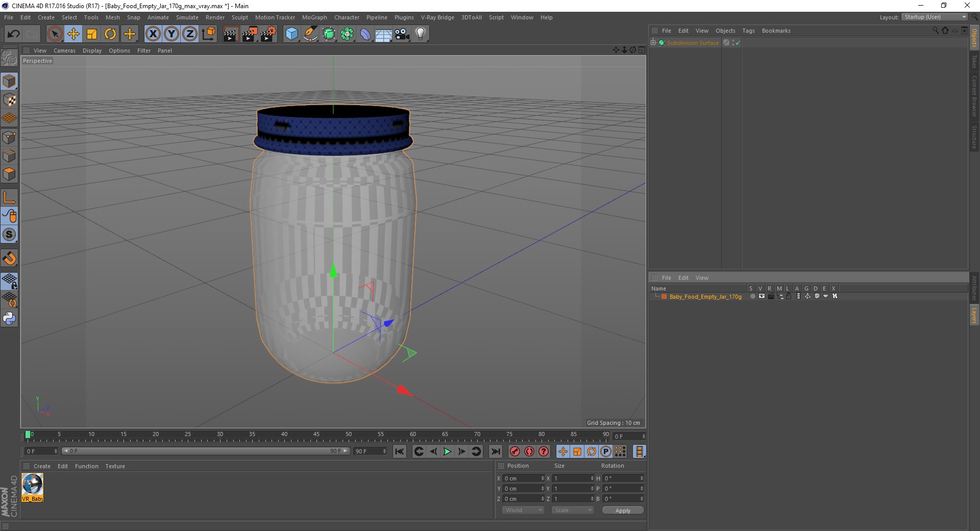Click Make Editable icon

(x=9, y=58)
